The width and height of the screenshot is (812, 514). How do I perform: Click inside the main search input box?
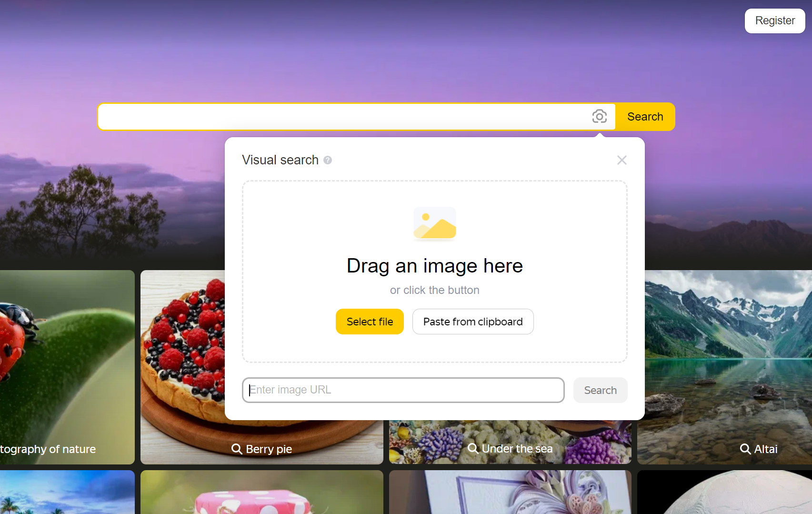[x=333, y=116]
